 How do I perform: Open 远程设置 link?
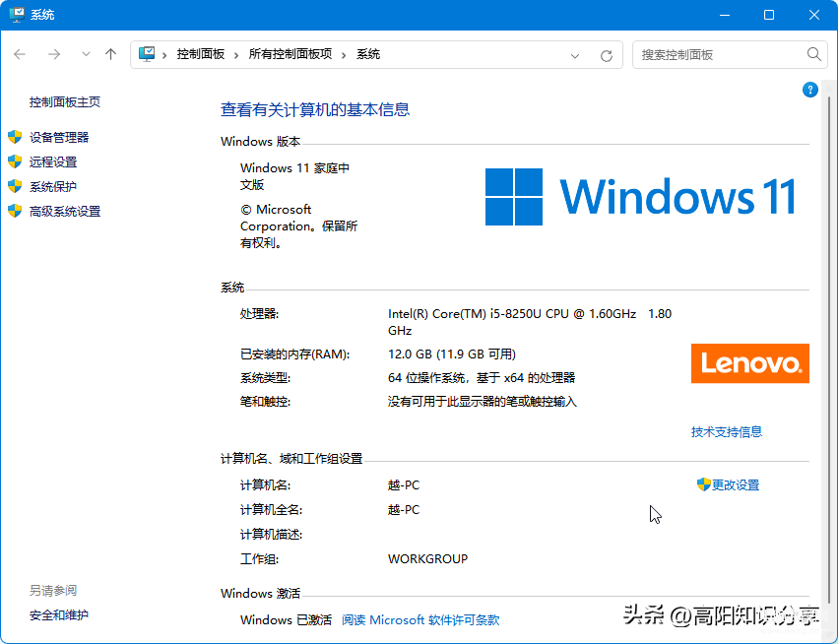tap(53, 162)
